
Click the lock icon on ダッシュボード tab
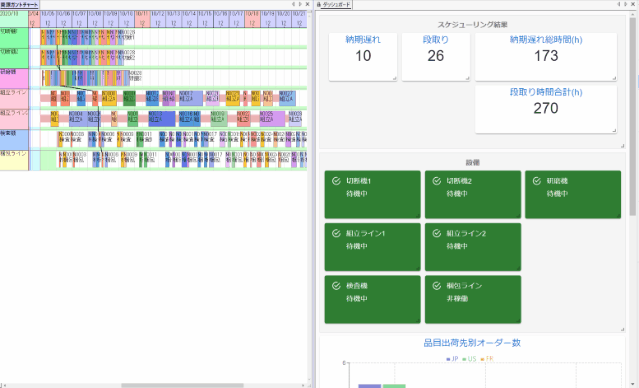point(319,4)
